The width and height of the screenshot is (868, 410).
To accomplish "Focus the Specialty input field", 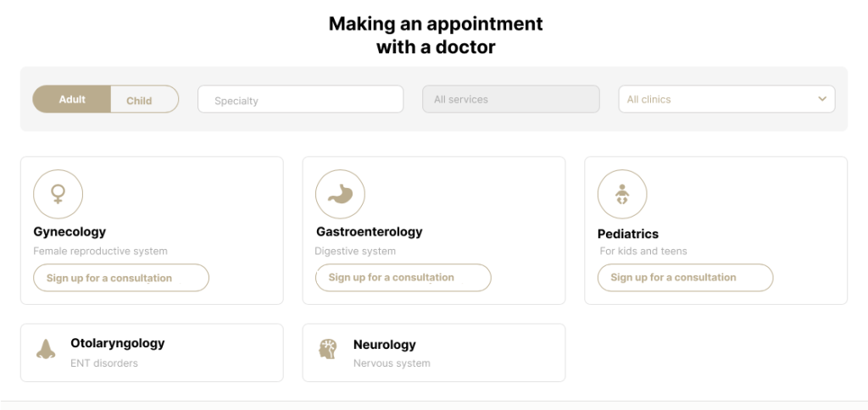I will [x=301, y=100].
